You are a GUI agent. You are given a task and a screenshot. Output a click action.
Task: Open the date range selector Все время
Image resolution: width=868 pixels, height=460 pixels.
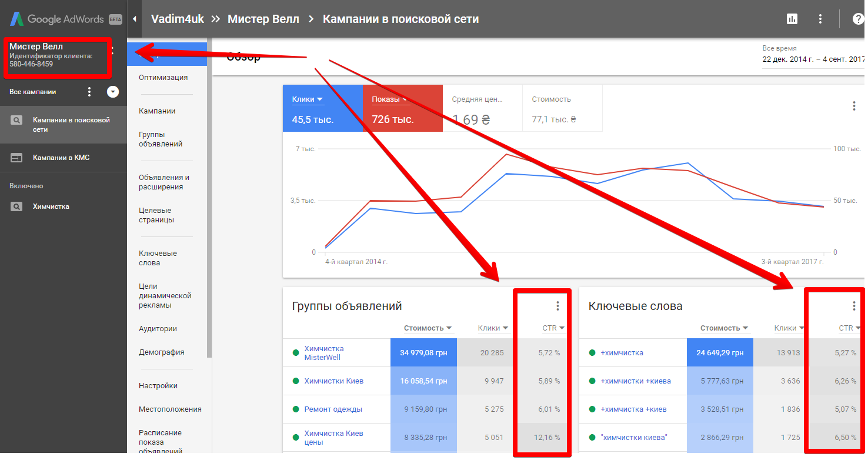pyautogui.click(x=813, y=55)
